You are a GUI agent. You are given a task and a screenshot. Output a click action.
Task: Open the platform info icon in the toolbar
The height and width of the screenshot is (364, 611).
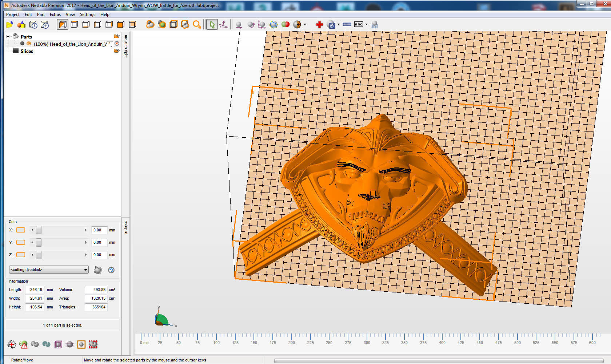(33, 24)
